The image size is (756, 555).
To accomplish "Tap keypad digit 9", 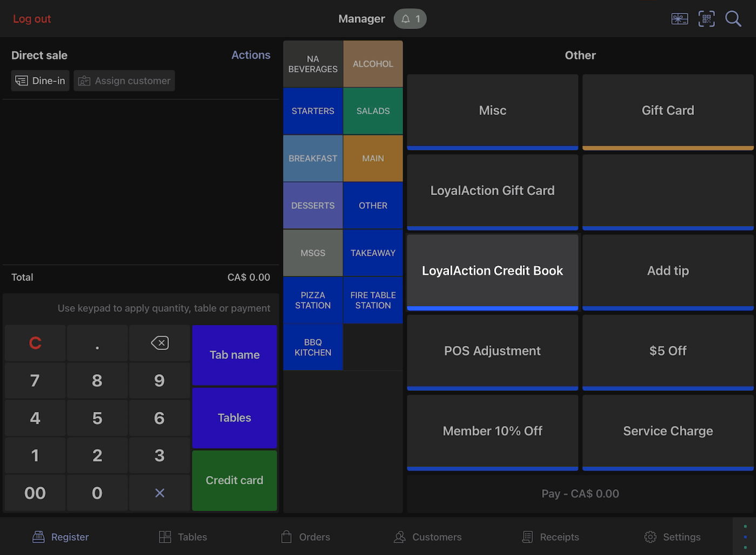I will (159, 380).
